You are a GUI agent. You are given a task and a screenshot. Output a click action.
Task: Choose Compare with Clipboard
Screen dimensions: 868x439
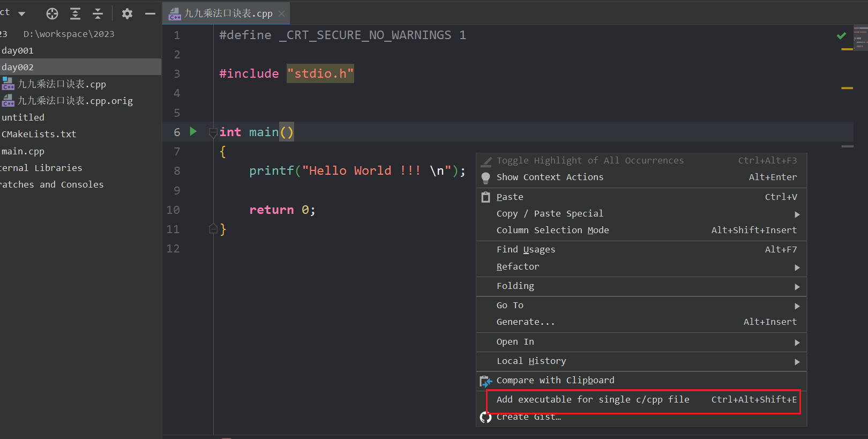pyautogui.click(x=641, y=380)
